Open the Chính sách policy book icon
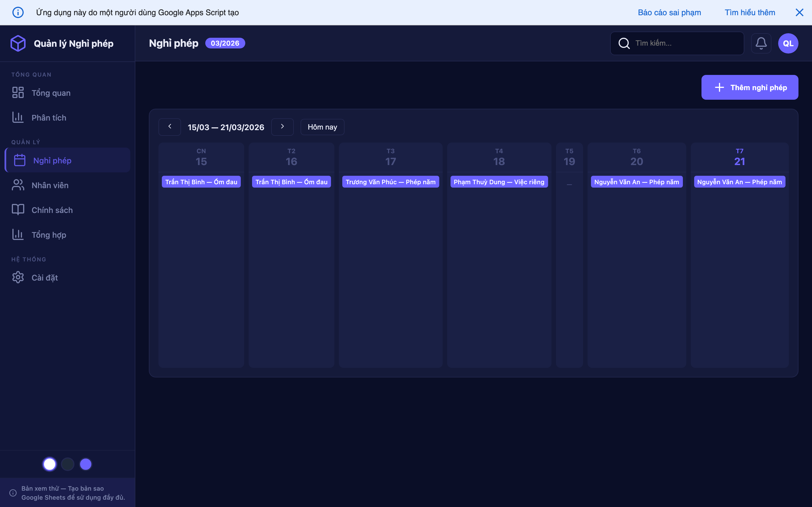 click(x=18, y=210)
